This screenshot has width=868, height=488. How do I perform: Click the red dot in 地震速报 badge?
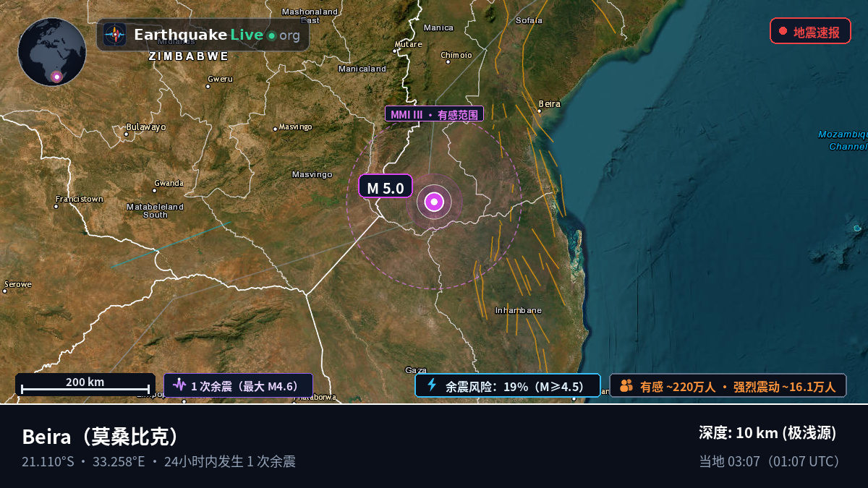coord(783,31)
